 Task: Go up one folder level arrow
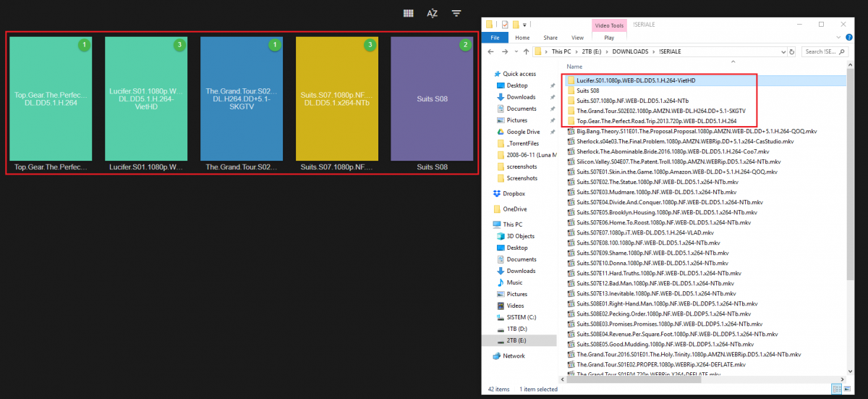coord(526,52)
